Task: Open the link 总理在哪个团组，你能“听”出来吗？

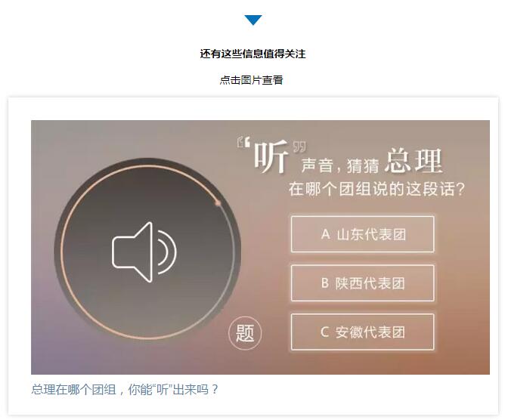Action: coord(125,390)
